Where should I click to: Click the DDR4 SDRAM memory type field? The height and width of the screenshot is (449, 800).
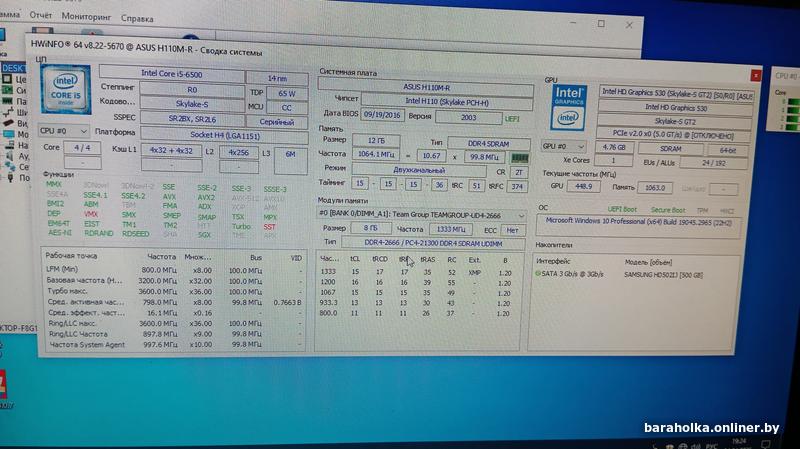489,144
